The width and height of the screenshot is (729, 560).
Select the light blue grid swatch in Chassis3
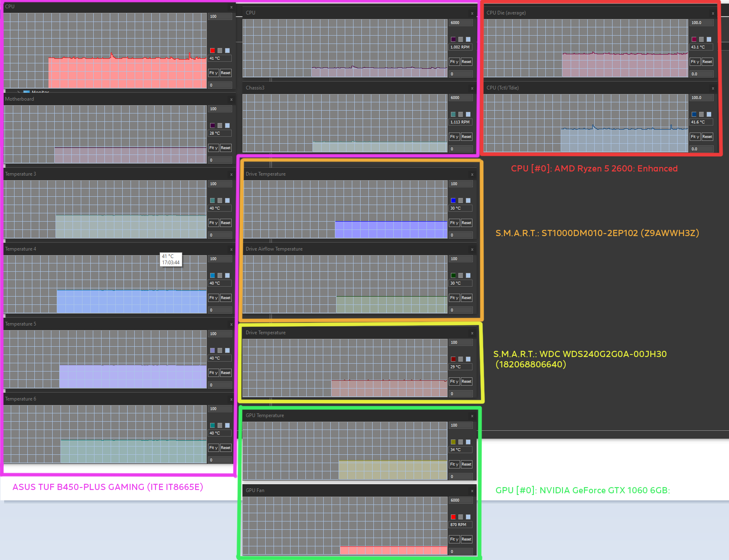[x=468, y=114]
